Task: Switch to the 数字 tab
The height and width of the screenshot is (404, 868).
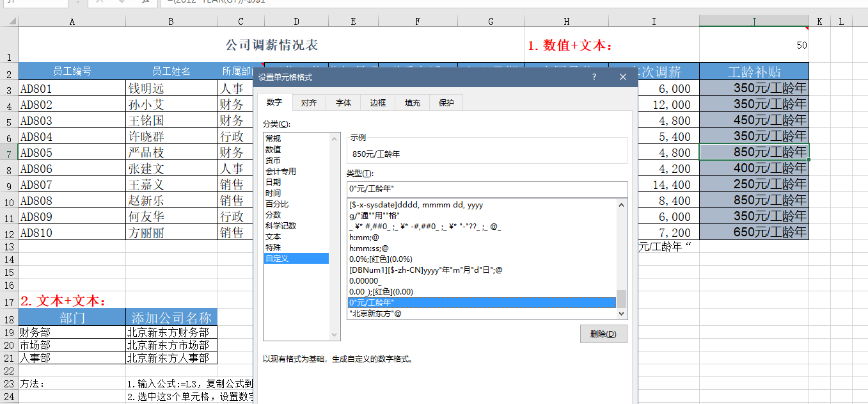Action: click(x=274, y=102)
